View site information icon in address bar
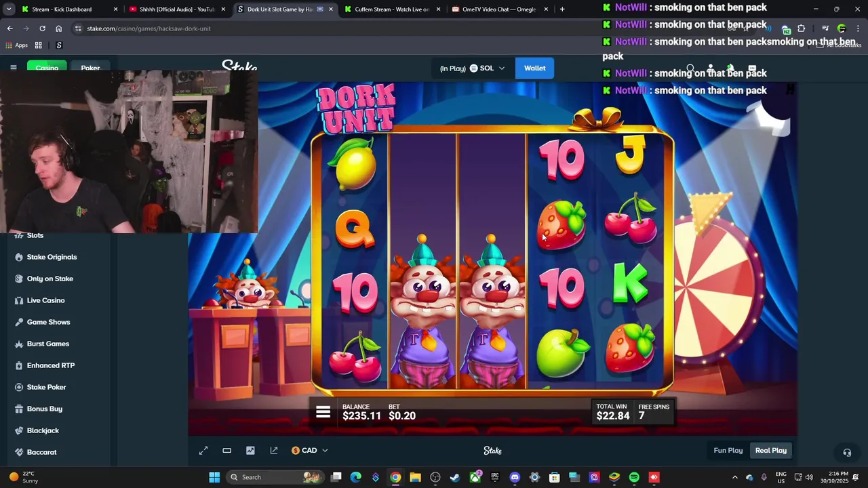 pos(79,28)
